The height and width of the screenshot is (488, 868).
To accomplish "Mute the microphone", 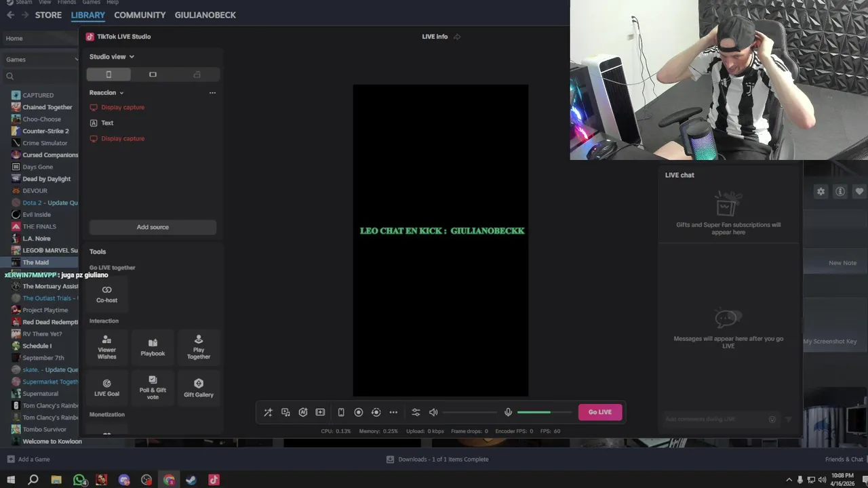I will 508,412.
